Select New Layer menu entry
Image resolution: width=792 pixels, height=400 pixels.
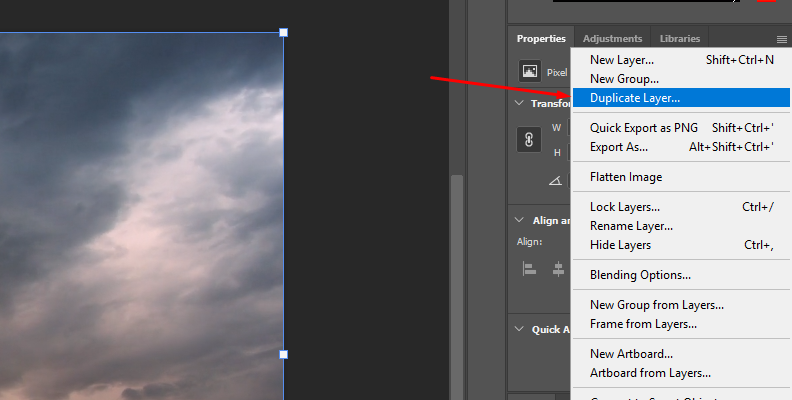click(621, 60)
